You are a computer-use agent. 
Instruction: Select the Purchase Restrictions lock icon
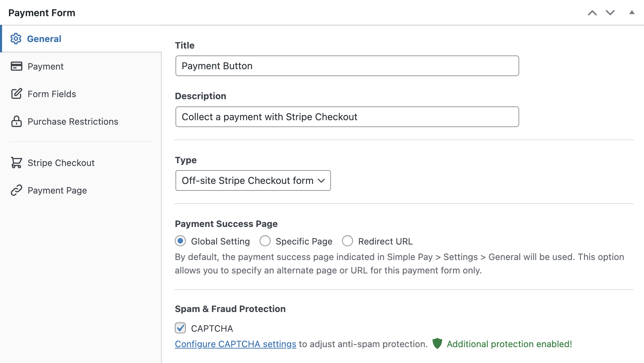pos(17,121)
